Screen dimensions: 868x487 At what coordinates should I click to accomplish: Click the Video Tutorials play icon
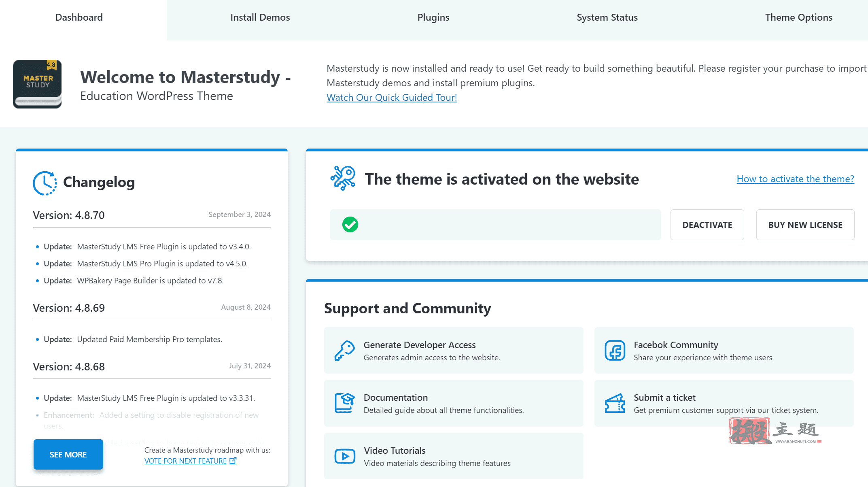[x=345, y=456]
